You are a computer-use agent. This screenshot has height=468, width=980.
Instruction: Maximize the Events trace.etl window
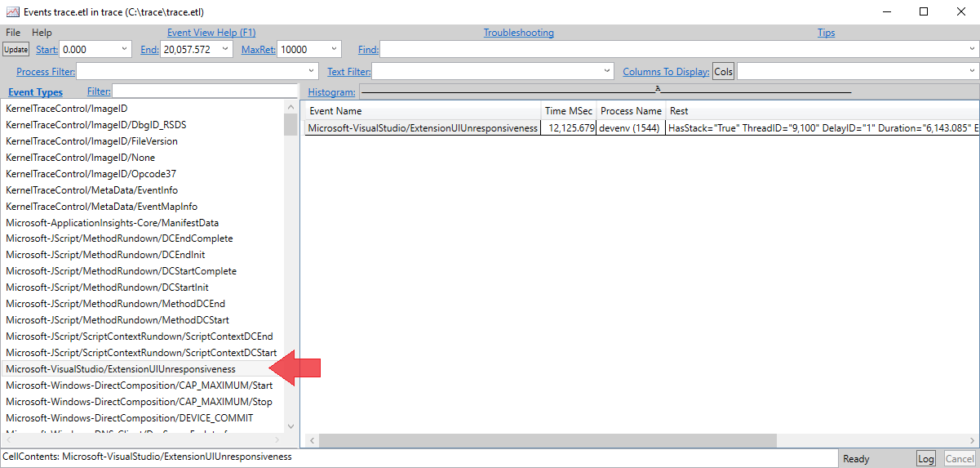pos(924,11)
